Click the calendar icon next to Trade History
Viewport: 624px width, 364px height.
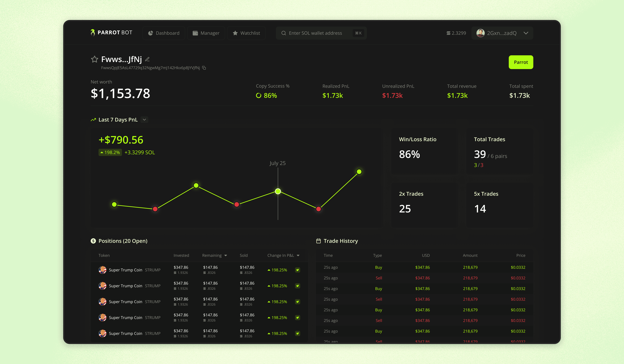point(318,241)
